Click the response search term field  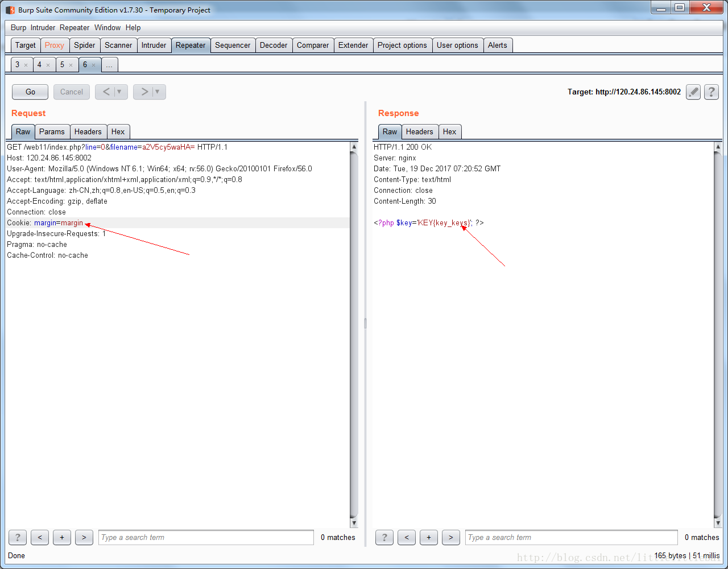pos(572,537)
